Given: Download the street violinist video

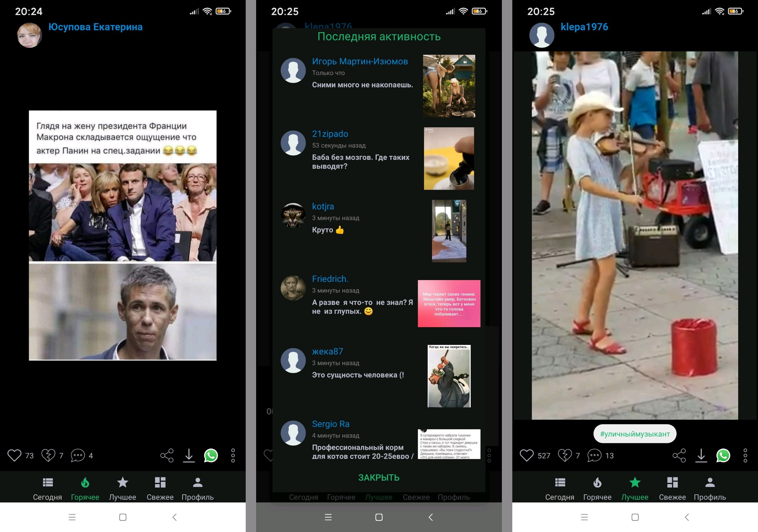Looking at the screenshot, I should coord(701,455).
